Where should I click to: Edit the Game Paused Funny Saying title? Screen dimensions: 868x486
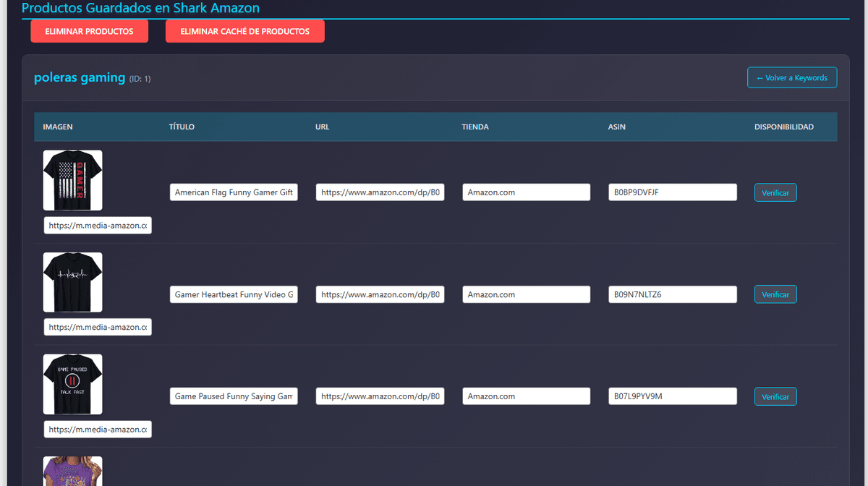click(x=234, y=396)
